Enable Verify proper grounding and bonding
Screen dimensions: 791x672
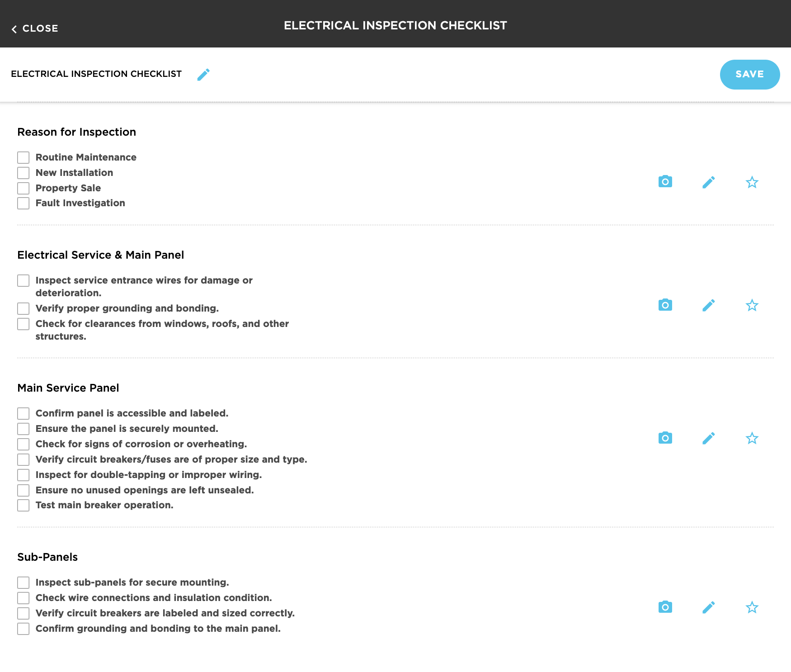24,309
